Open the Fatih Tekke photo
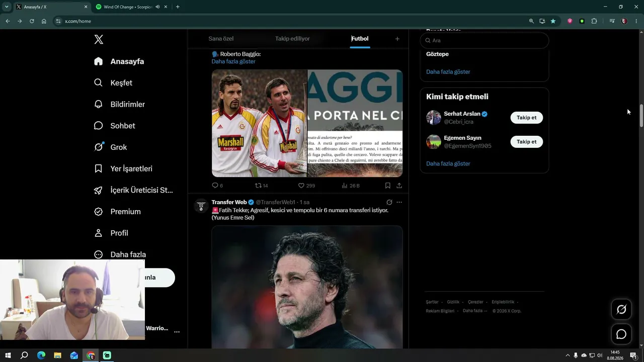This screenshot has height=362, width=644. point(307,287)
